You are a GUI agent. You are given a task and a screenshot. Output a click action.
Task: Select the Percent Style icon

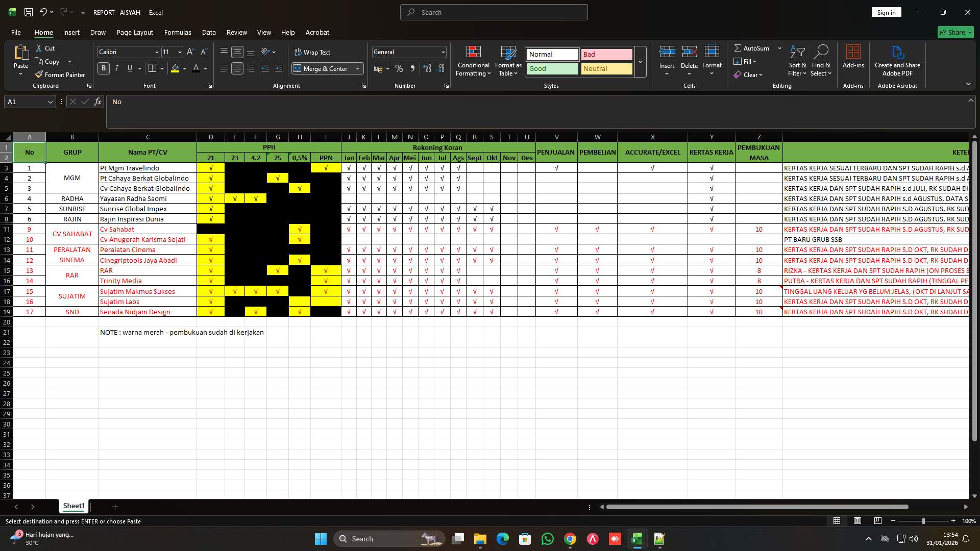click(x=399, y=68)
